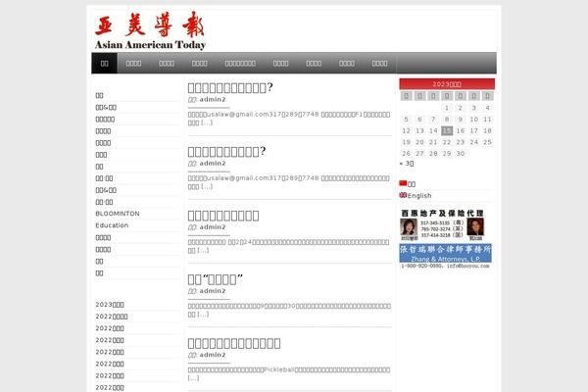
Task: Click calendar date 22
Action: pyautogui.click(x=447, y=142)
